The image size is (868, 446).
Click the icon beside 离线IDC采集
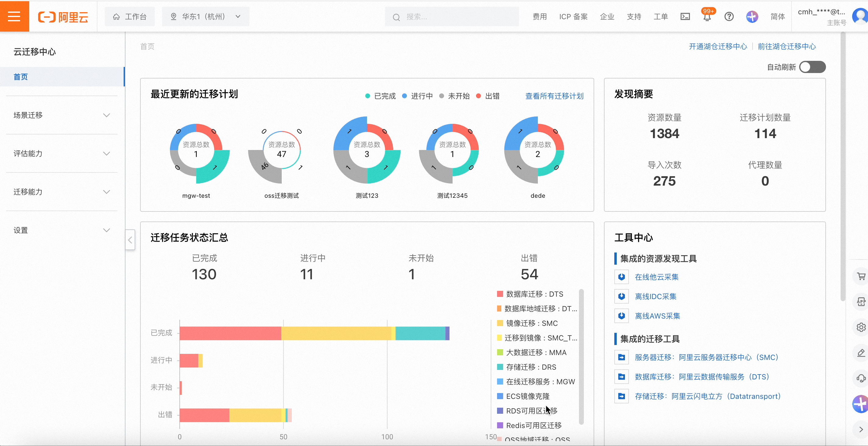tap(622, 297)
